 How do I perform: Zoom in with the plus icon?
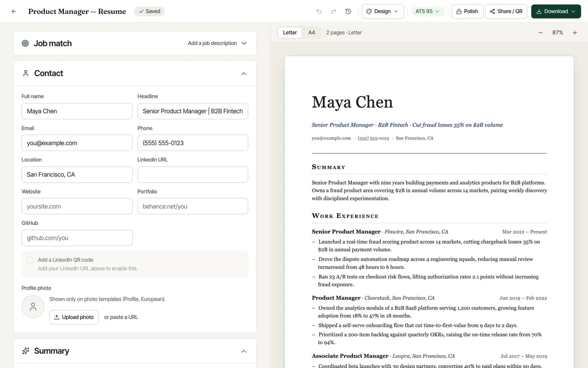(x=575, y=32)
